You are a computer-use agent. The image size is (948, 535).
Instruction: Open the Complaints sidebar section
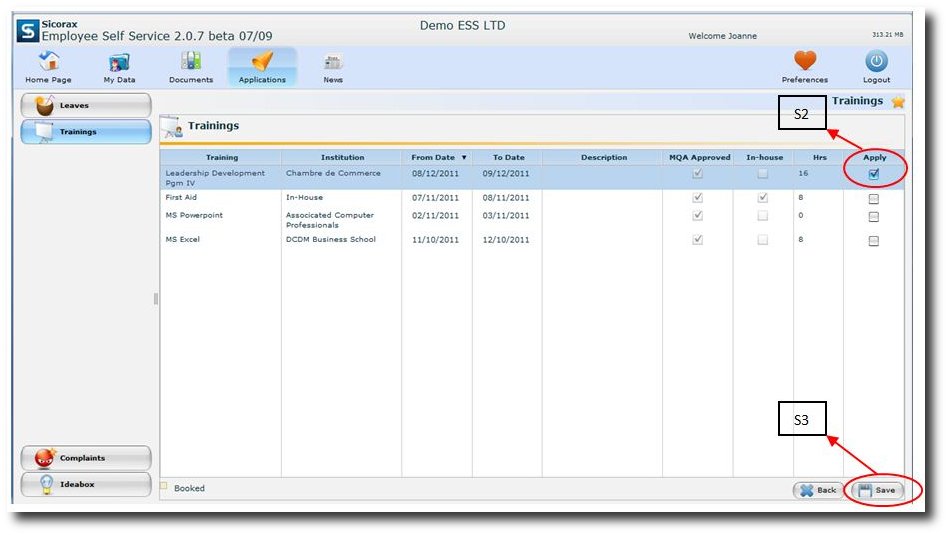pyautogui.click(x=86, y=458)
